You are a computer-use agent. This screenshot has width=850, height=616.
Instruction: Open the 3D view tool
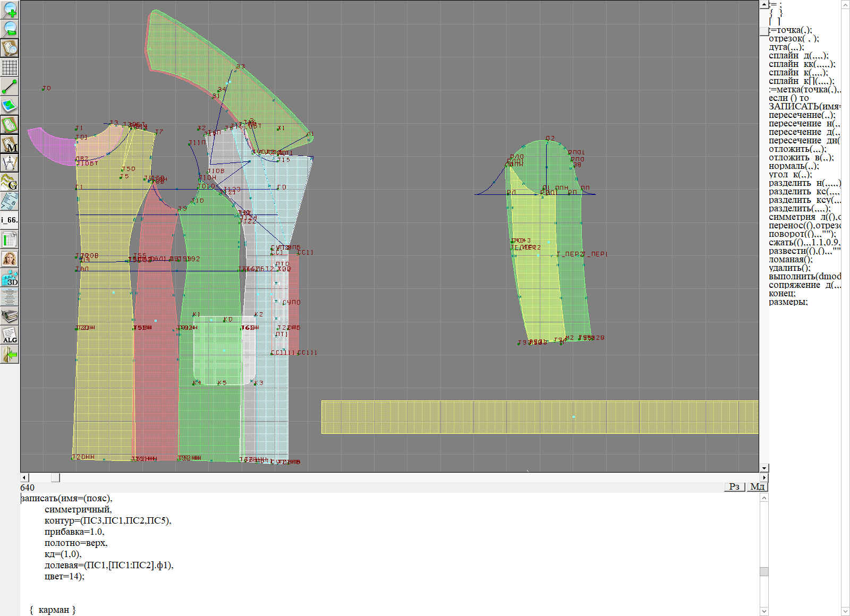coord(10,278)
